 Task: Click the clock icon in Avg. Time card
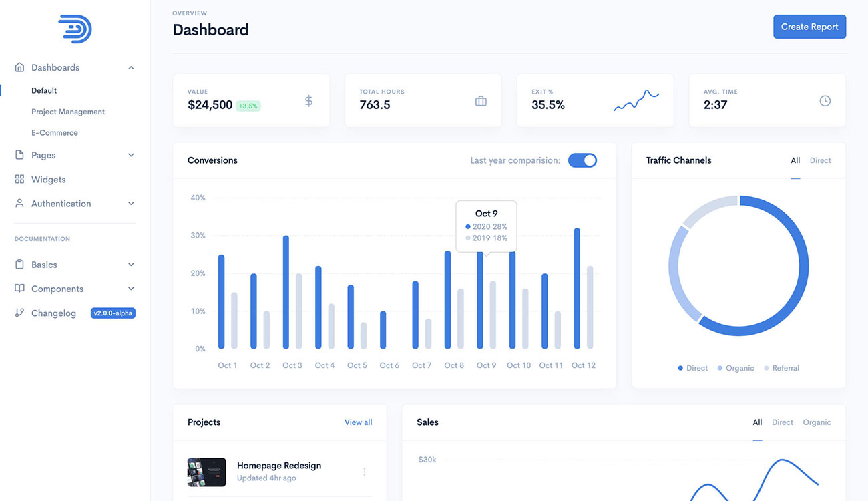click(825, 101)
